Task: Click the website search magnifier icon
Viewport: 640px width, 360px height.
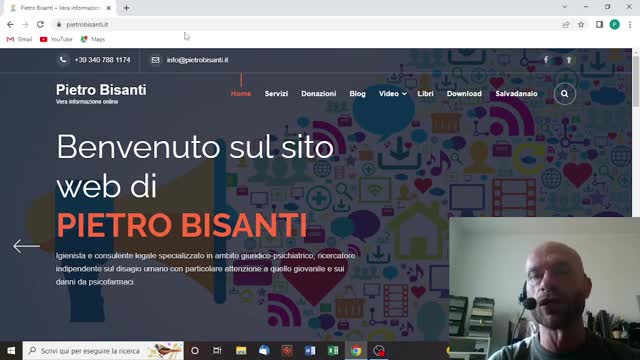Action: pyautogui.click(x=564, y=94)
